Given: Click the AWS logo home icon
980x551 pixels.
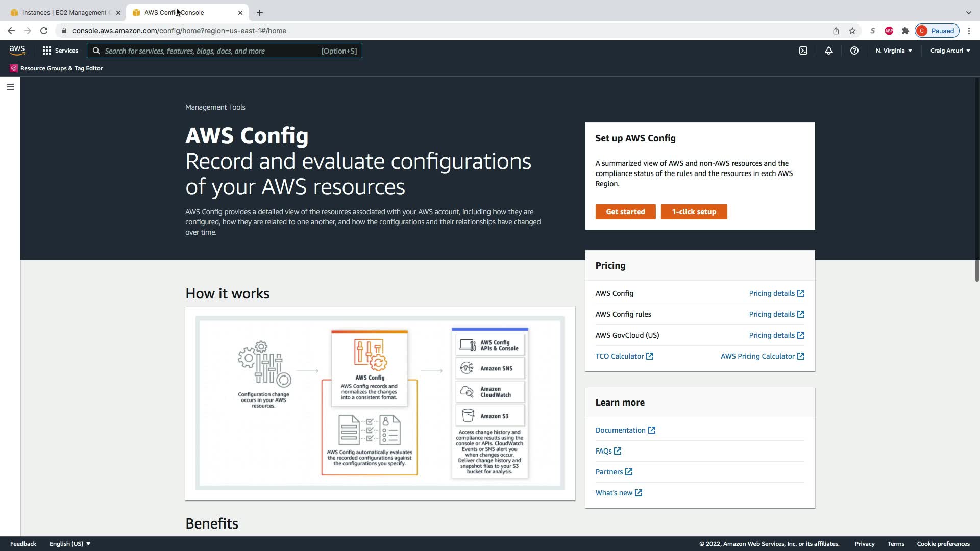Looking at the screenshot, I should (17, 51).
